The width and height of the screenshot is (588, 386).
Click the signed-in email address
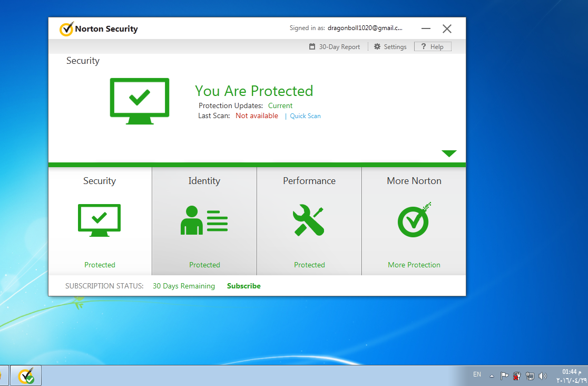coord(365,28)
